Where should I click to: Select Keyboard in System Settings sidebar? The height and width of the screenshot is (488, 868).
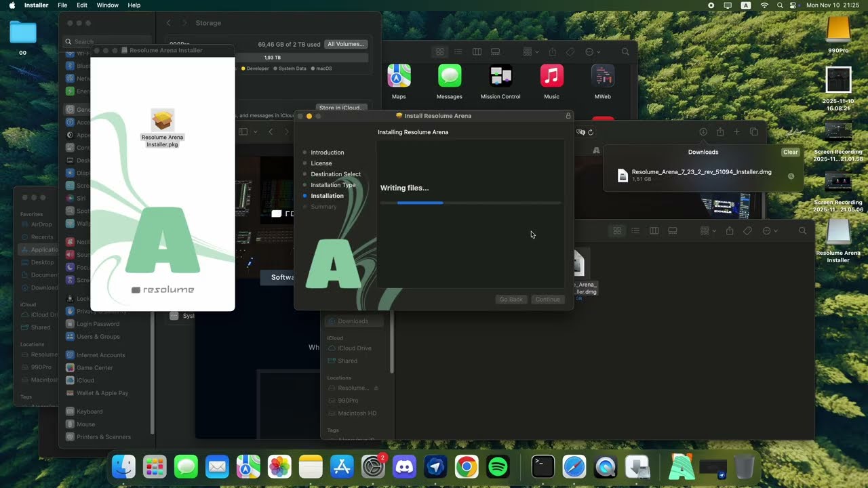pos(90,411)
